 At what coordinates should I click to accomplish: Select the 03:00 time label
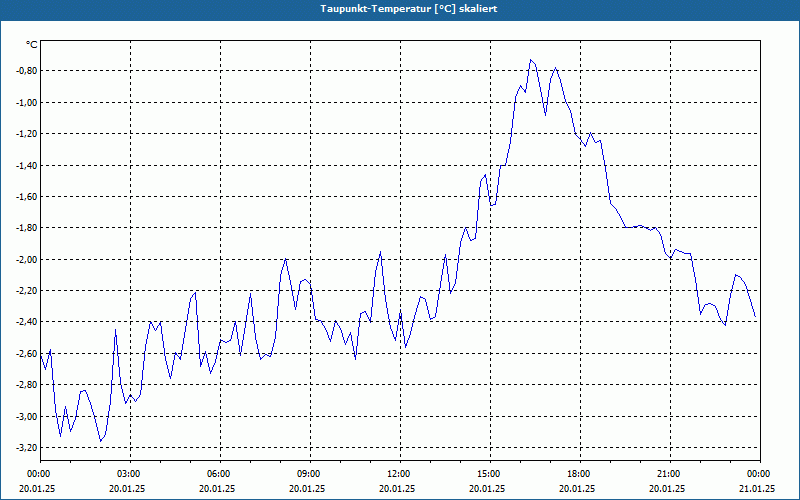tap(127, 474)
